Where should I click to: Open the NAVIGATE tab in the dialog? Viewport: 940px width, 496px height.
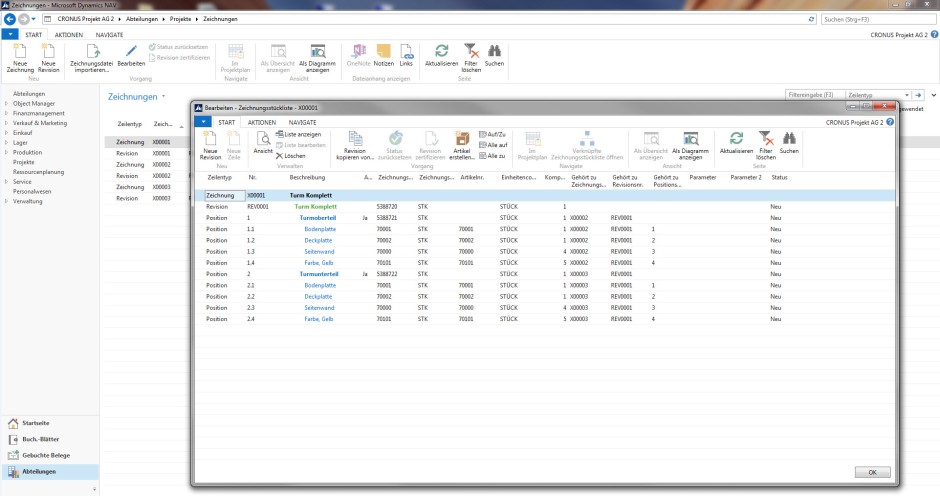coord(289,121)
